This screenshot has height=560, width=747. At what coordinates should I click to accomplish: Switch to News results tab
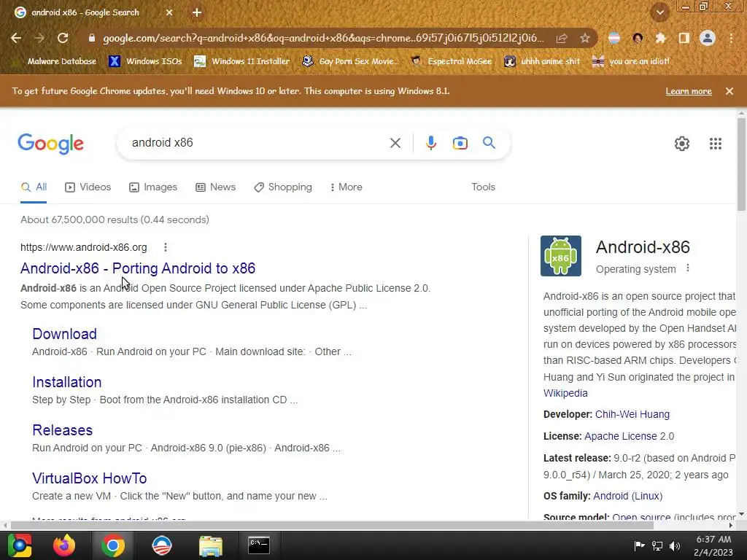click(215, 187)
